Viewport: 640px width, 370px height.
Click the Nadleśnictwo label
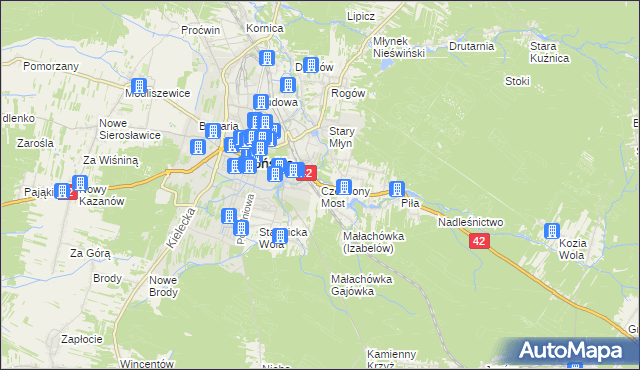click(x=471, y=222)
